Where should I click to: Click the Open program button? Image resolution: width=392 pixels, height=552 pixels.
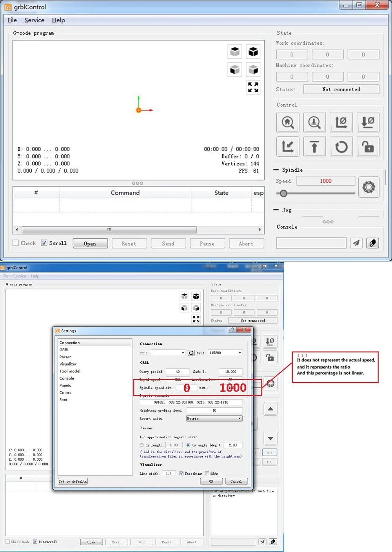click(x=90, y=243)
